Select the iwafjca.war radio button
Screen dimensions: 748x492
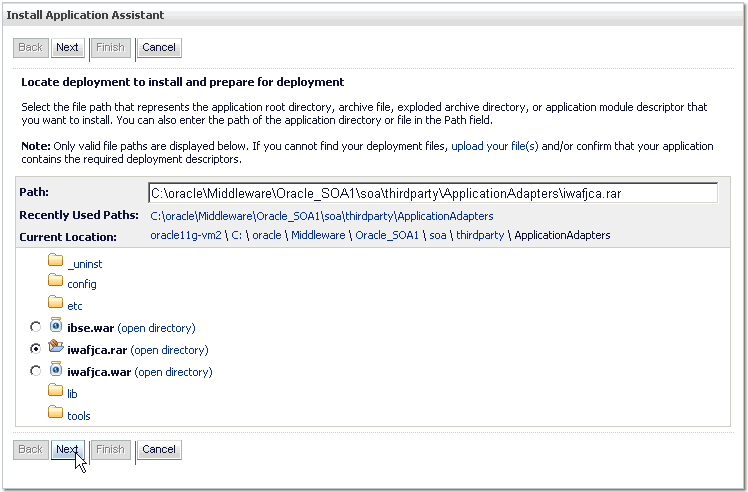click(35, 371)
